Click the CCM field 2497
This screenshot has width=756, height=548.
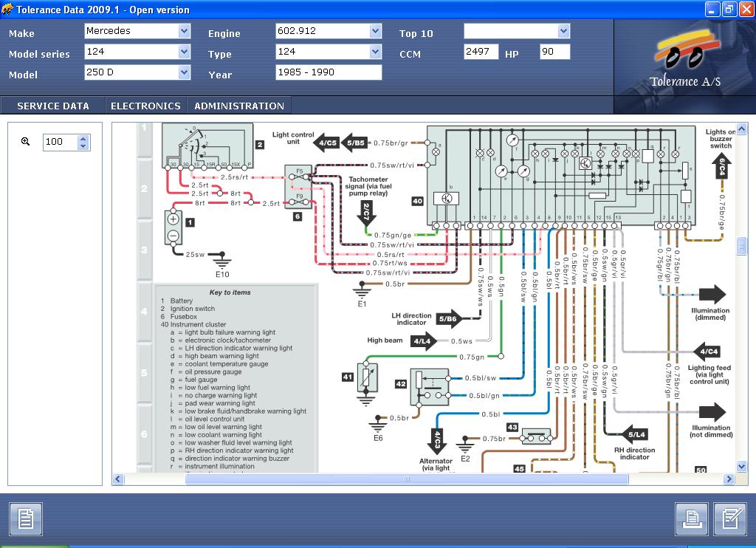(481, 52)
